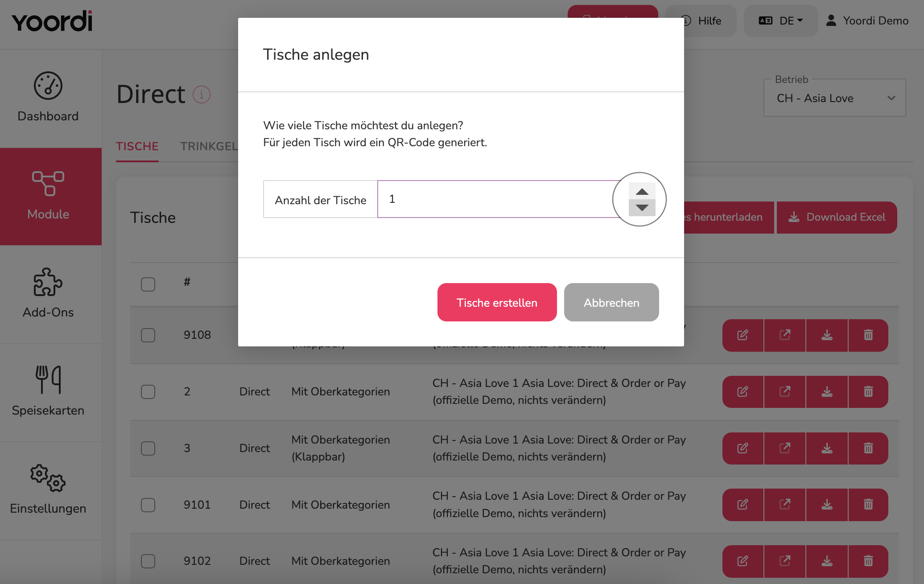The height and width of the screenshot is (584, 924).
Task: Decrease table count with down arrow
Action: coord(642,208)
